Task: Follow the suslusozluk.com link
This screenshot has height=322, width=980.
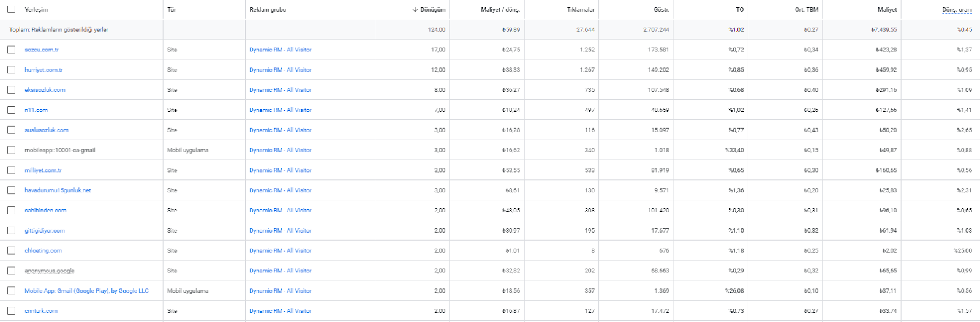Action: point(47,130)
